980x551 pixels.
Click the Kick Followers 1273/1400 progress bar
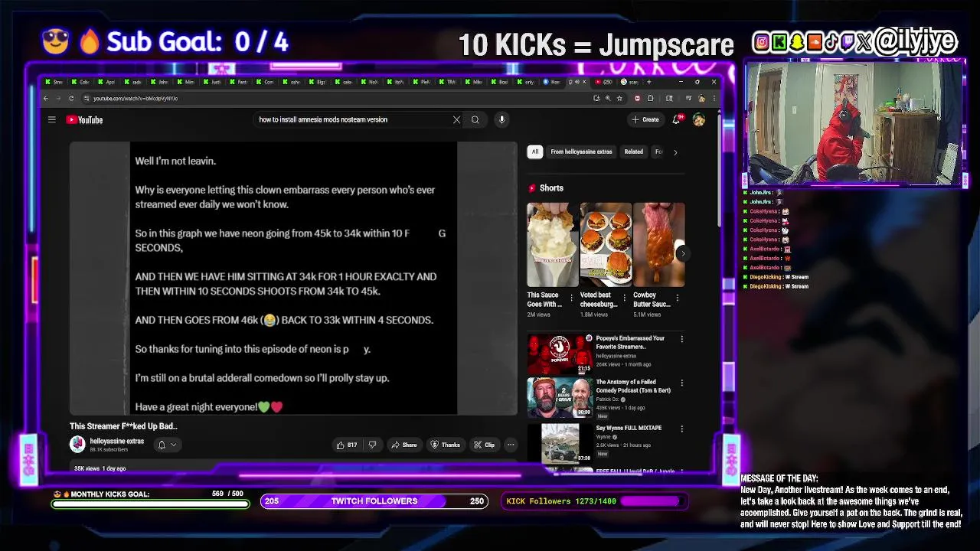[x=595, y=501]
